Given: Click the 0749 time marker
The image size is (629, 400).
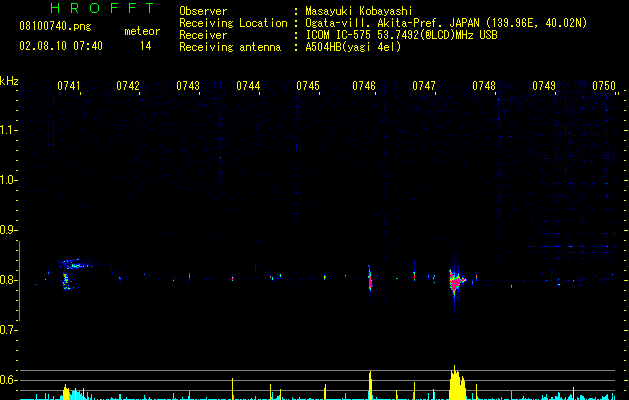Looking at the screenshot, I should pyautogui.click(x=544, y=86).
